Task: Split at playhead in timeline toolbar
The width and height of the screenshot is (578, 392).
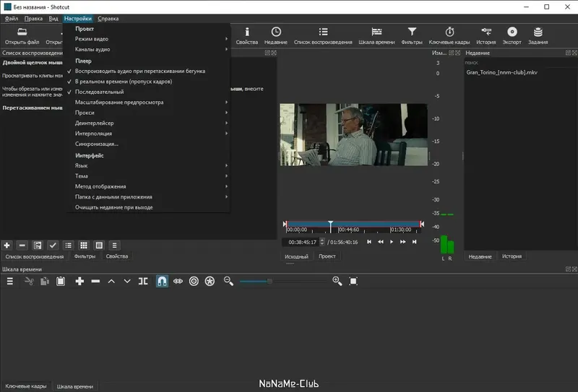Action: coord(143,281)
